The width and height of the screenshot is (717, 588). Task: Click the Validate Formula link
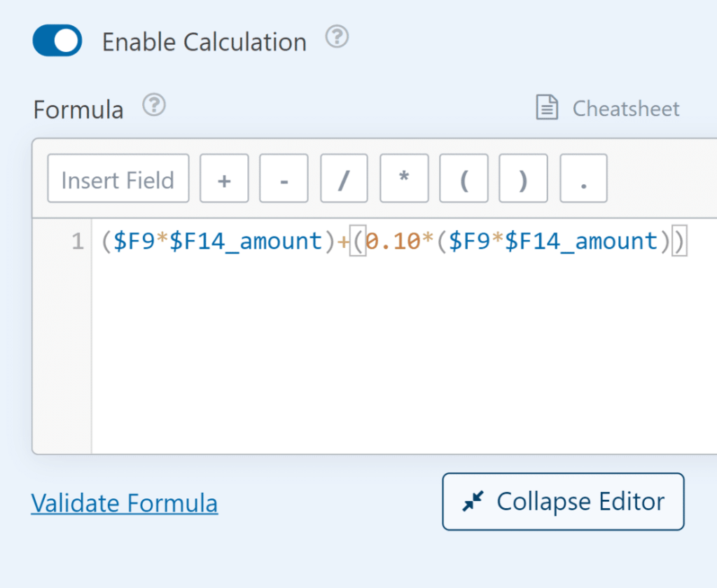coord(124,503)
